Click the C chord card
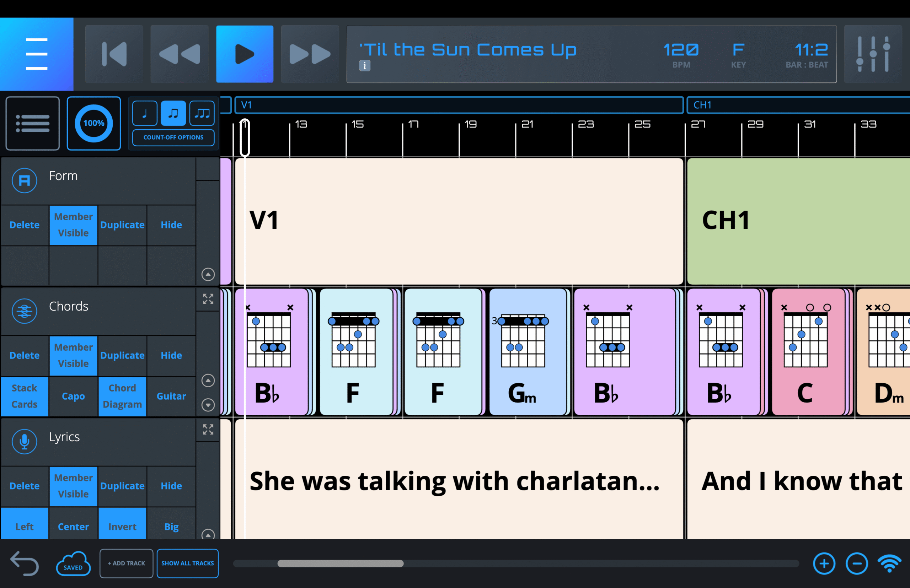This screenshot has width=910, height=588. (x=808, y=352)
